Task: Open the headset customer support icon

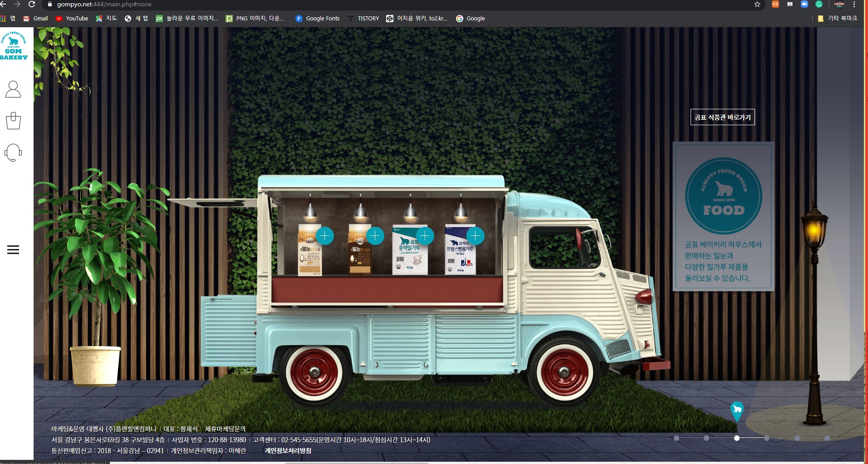Action: [13, 152]
